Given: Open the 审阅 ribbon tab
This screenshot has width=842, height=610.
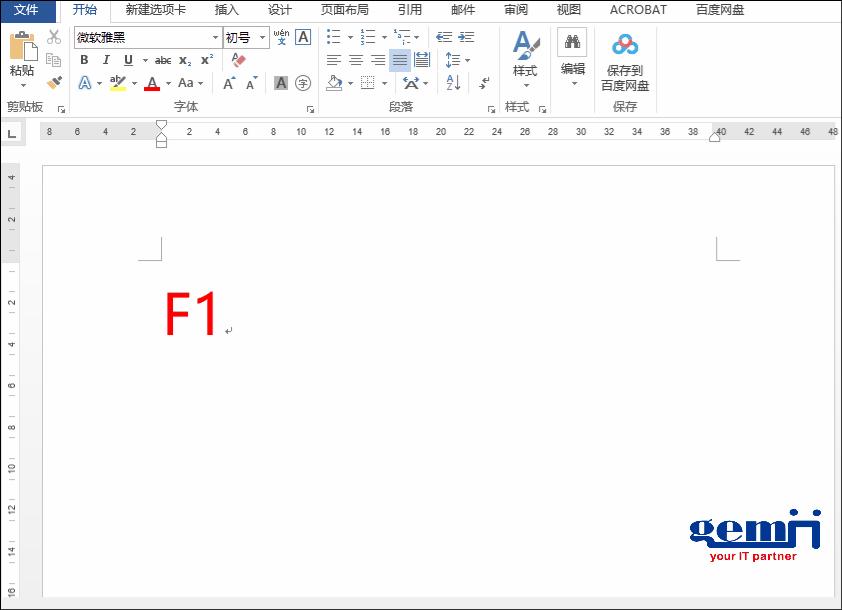Looking at the screenshot, I should [515, 10].
